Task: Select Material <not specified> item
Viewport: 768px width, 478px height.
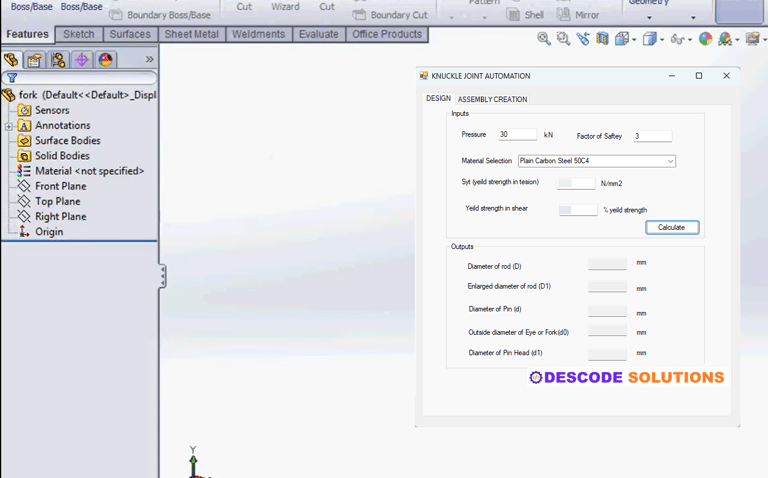Action: [x=90, y=171]
